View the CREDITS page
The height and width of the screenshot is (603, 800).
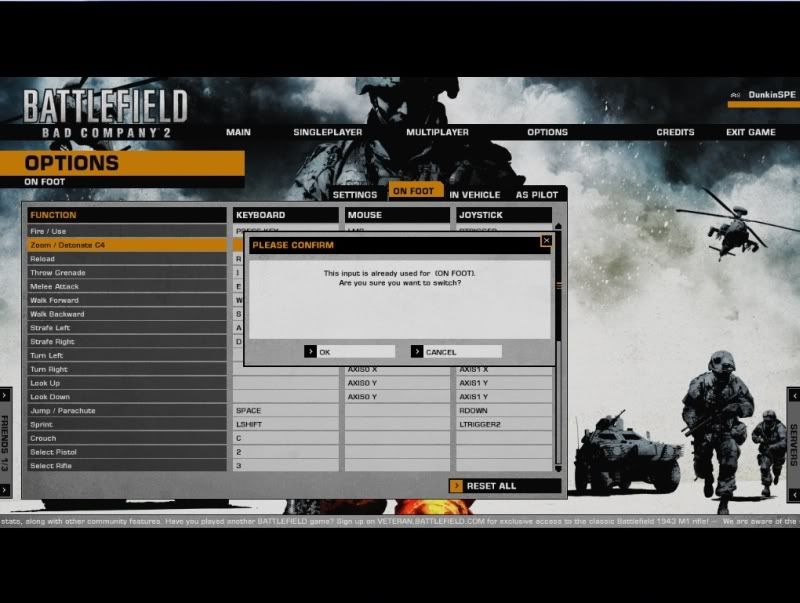click(x=675, y=132)
